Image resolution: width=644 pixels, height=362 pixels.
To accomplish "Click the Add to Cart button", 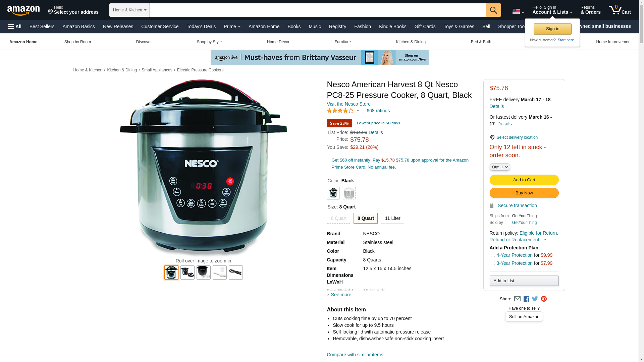I will tap(524, 180).
